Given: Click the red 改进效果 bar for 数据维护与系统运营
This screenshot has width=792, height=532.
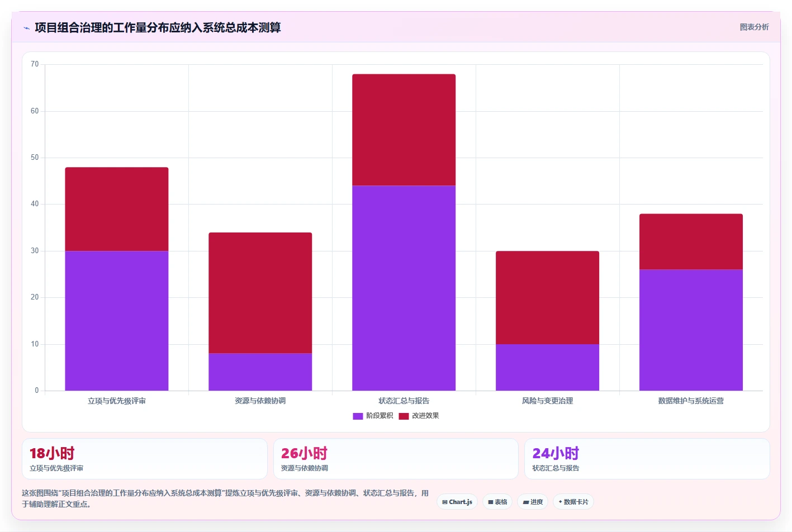Looking at the screenshot, I should pyautogui.click(x=691, y=241).
